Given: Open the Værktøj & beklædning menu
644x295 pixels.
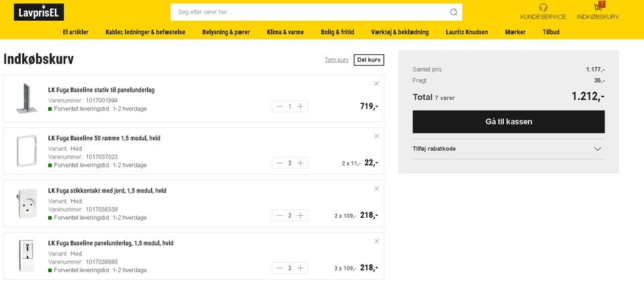Looking at the screenshot, I should (x=400, y=32).
